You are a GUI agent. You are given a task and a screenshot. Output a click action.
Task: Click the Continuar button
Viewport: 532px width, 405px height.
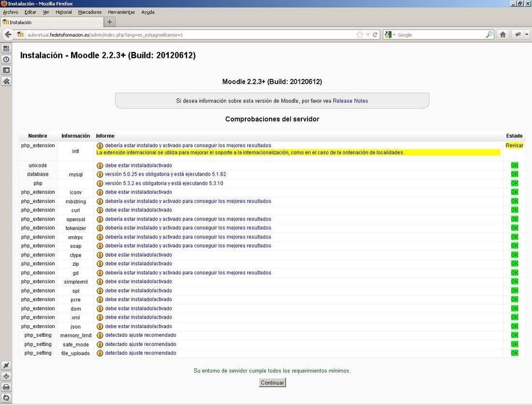pyautogui.click(x=272, y=383)
